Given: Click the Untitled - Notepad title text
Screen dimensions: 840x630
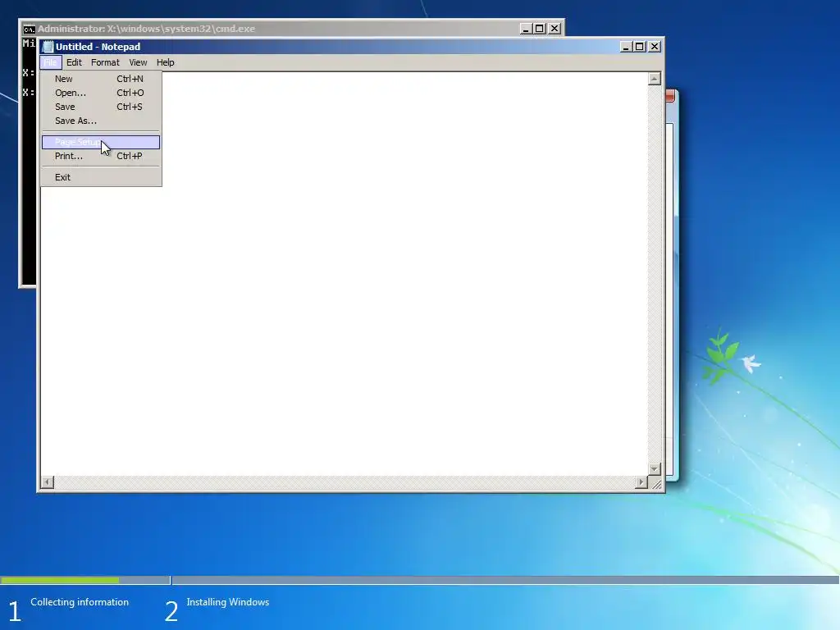Looking at the screenshot, I should click(98, 47).
